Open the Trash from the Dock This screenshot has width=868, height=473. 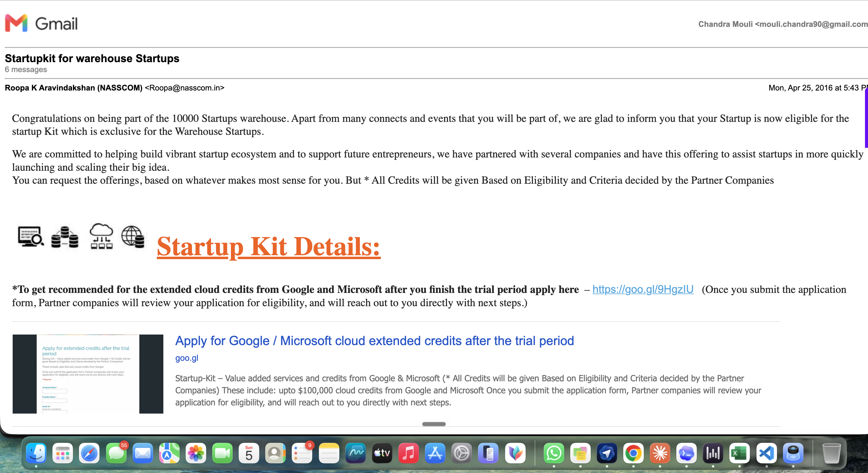pos(832,453)
